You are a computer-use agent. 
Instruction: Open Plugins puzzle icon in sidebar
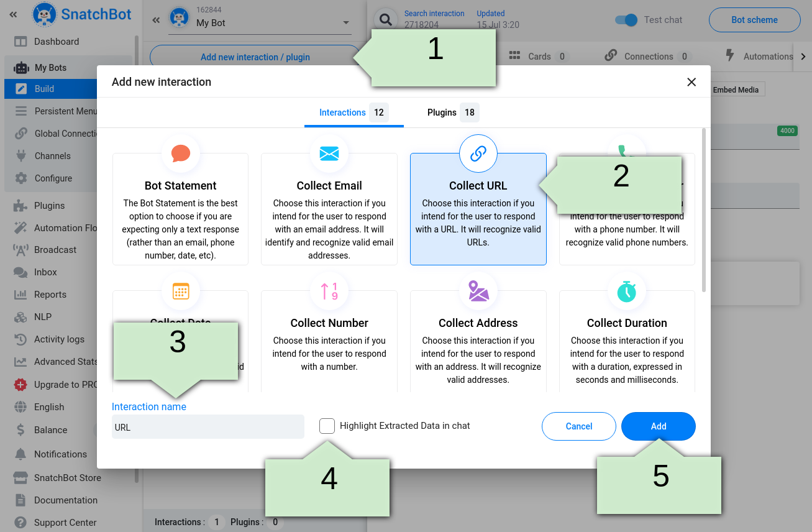tap(21, 206)
